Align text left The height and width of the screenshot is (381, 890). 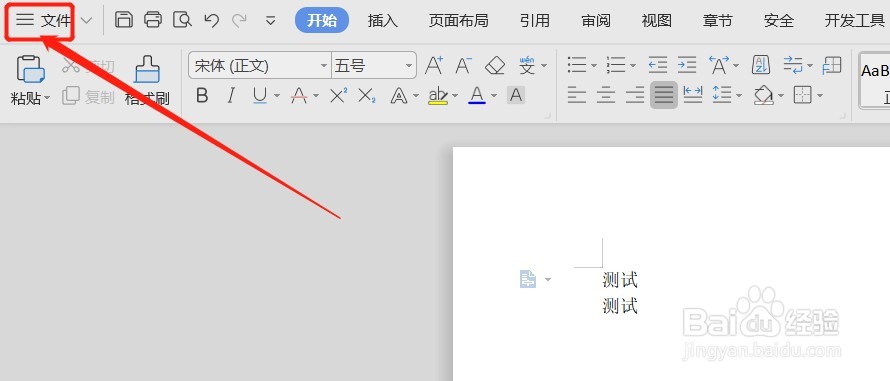tap(577, 94)
